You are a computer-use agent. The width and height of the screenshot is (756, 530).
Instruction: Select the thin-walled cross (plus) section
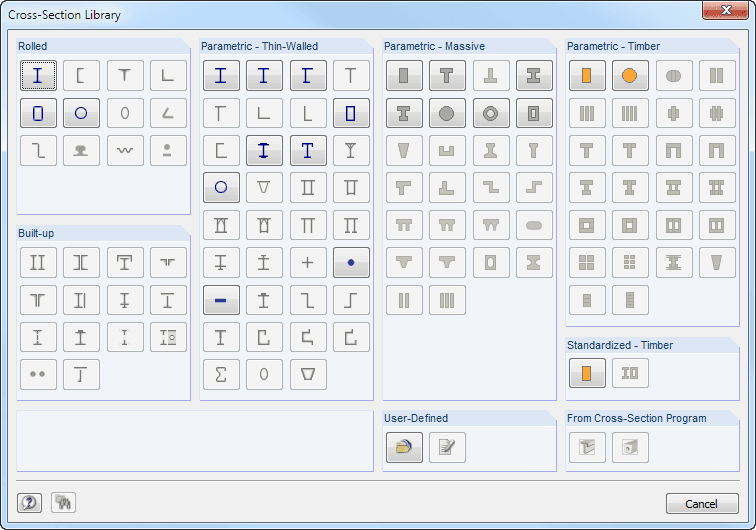click(308, 262)
